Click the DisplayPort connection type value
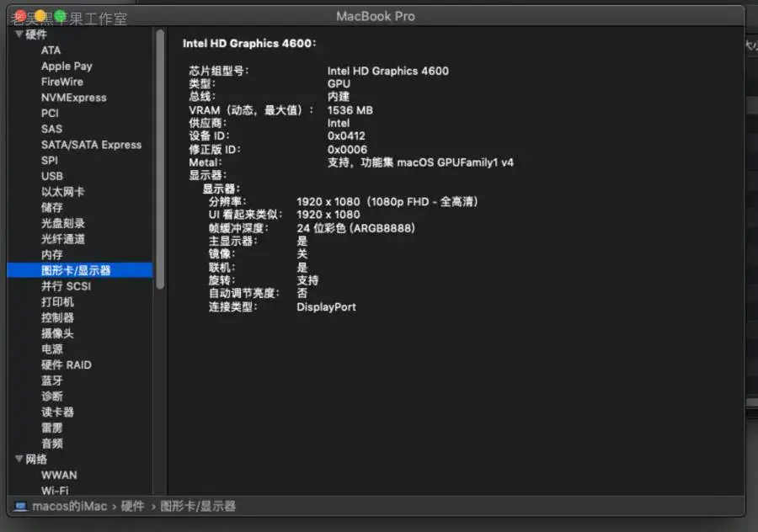The width and height of the screenshot is (758, 532). 326,307
